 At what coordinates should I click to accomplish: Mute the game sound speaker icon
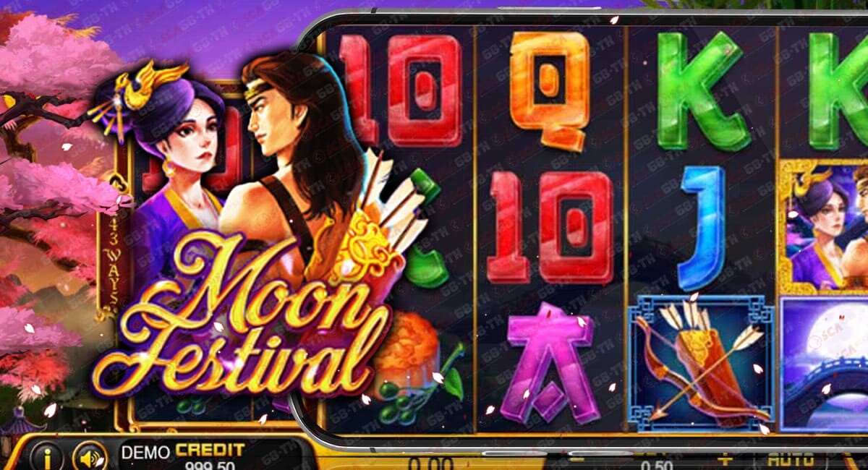[x=90, y=457]
